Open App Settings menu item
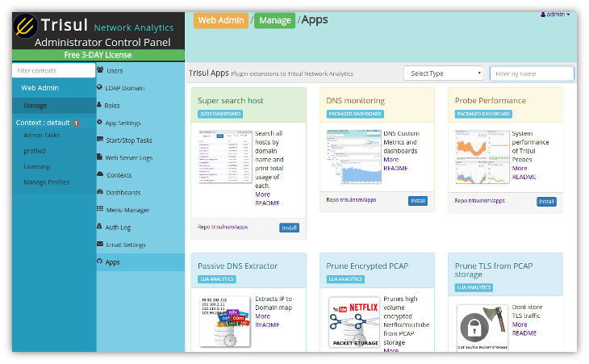 (x=140, y=123)
